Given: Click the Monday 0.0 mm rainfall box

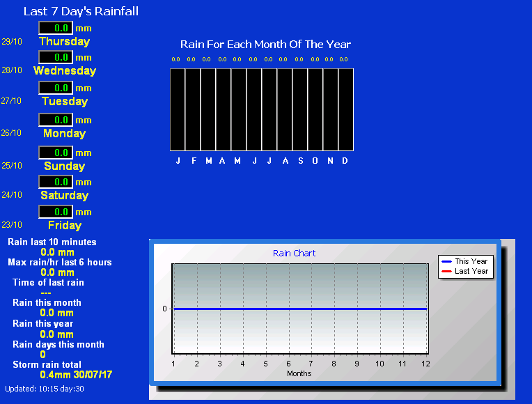Looking at the screenshot, I should (56, 120).
